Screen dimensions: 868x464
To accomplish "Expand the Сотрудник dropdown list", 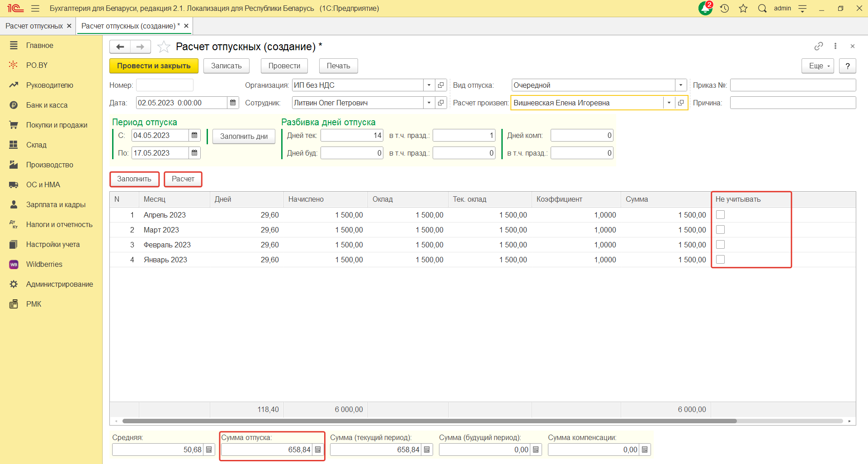I will pos(429,103).
